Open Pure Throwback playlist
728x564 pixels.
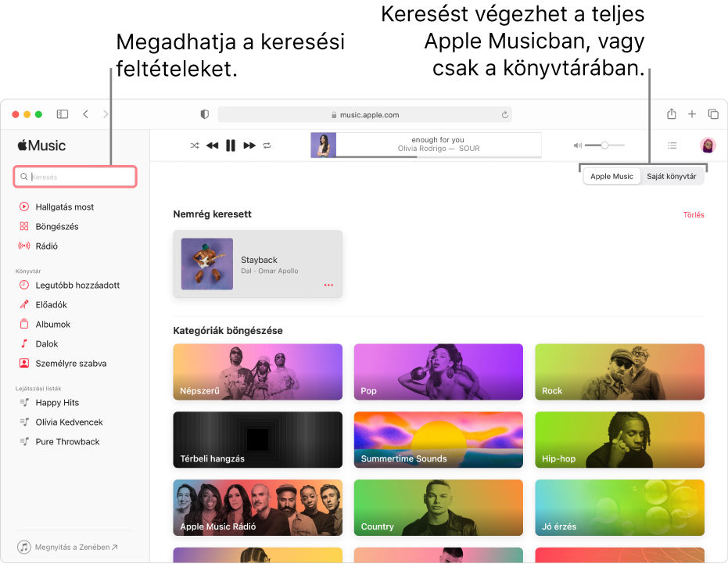tap(67, 441)
